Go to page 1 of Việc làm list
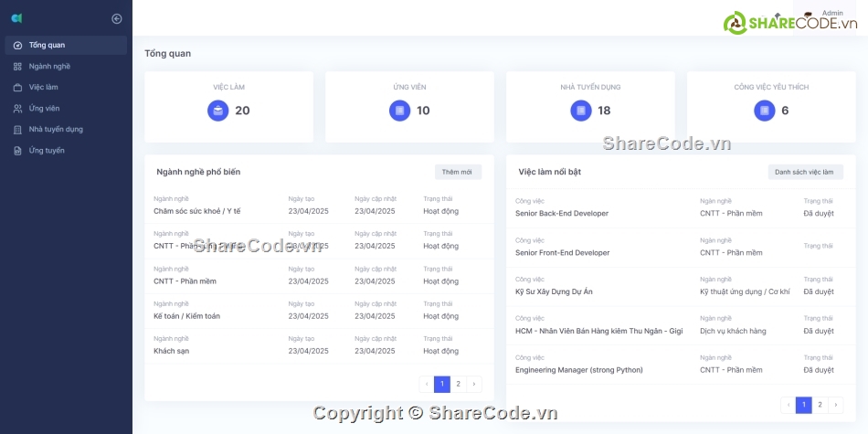868x434 pixels. (803, 405)
